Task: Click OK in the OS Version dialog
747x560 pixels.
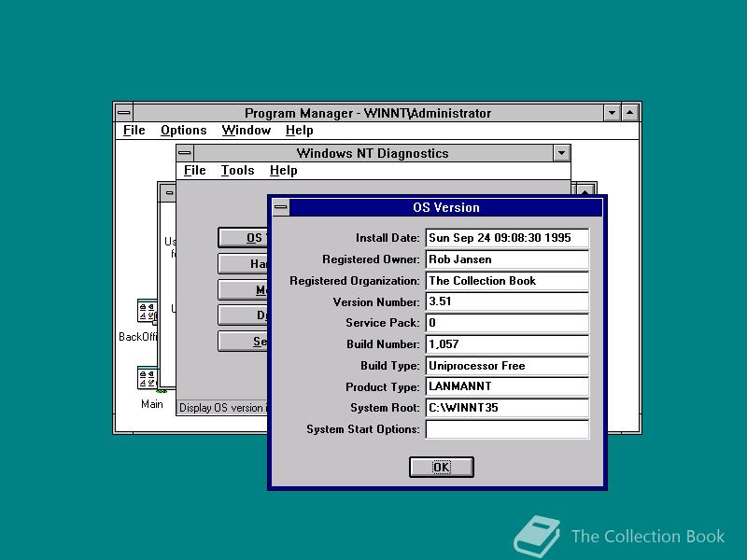Action: tap(441, 467)
